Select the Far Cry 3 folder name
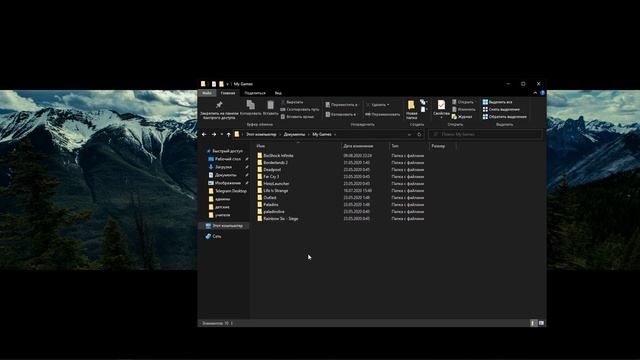The height and width of the screenshot is (360, 640). [271, 177]
